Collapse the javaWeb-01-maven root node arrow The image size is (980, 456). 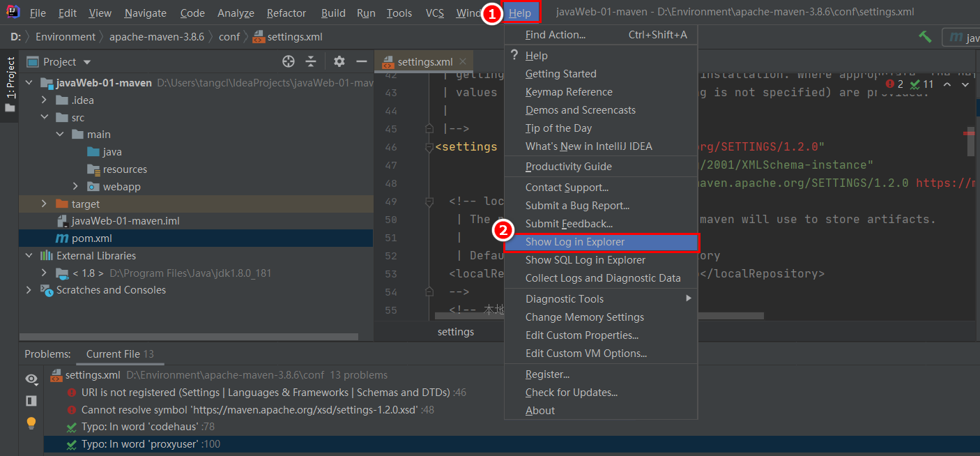(29, 83)
